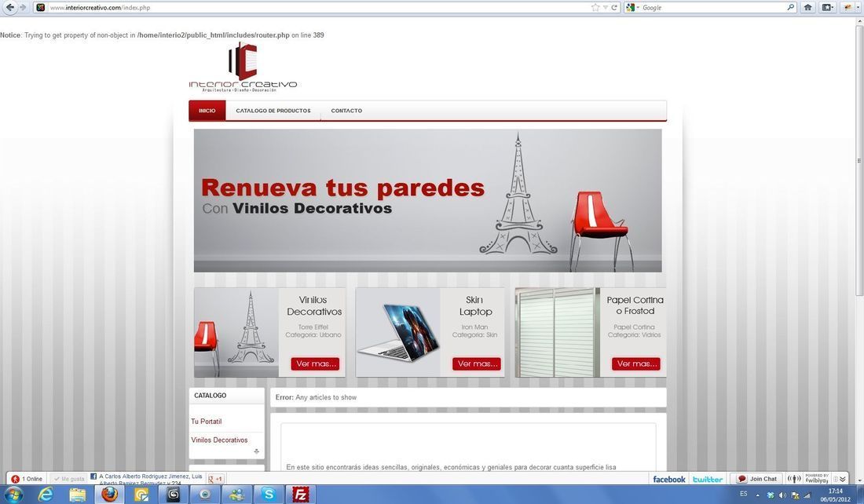The height and width of the screenshot is (504, 864).
Task: Open the twitter link in the bottom bar
Action: click(708, 479)
